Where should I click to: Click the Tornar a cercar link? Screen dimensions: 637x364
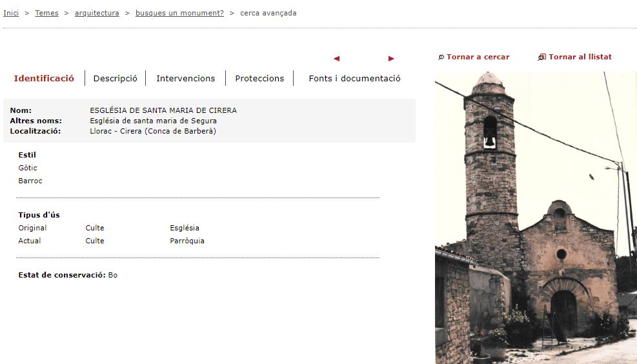478,57
